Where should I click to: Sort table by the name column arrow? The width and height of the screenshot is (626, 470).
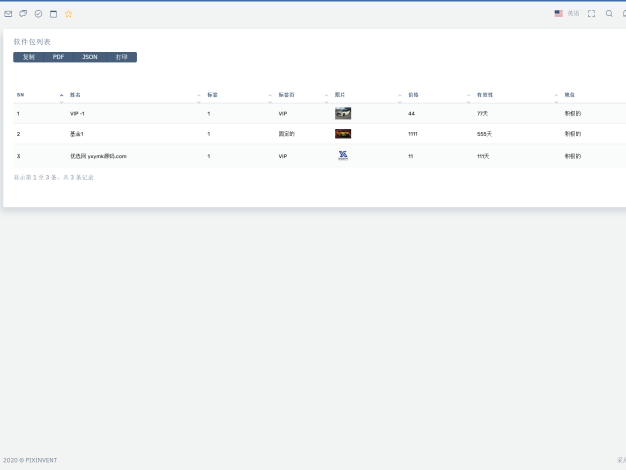tap(199, 95)
